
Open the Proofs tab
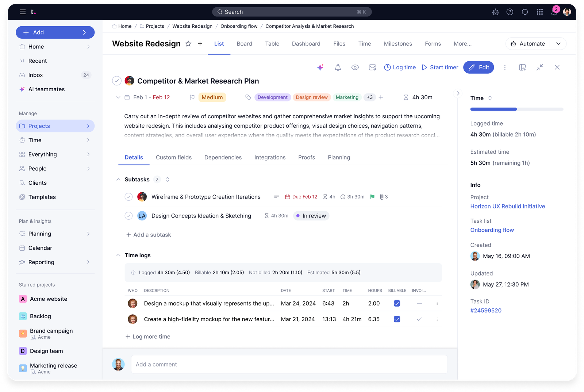(307, 158)
